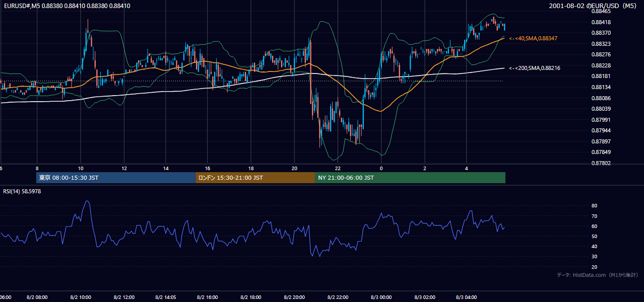The image size is (644, 302).
Task: Click hour tick 20 under price chart
Action: pyautogui.click(x=294, y=169)
